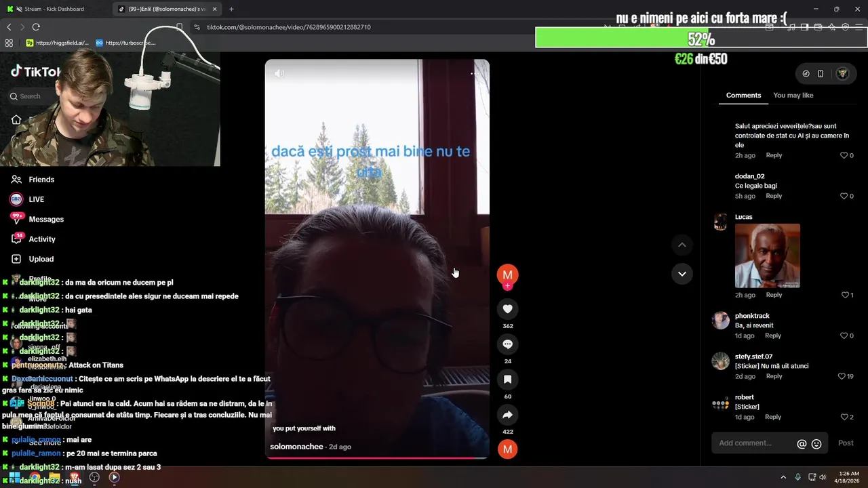Open stefy.stef.07's profile avatar

pyautogui.click(x=721, y=361)
